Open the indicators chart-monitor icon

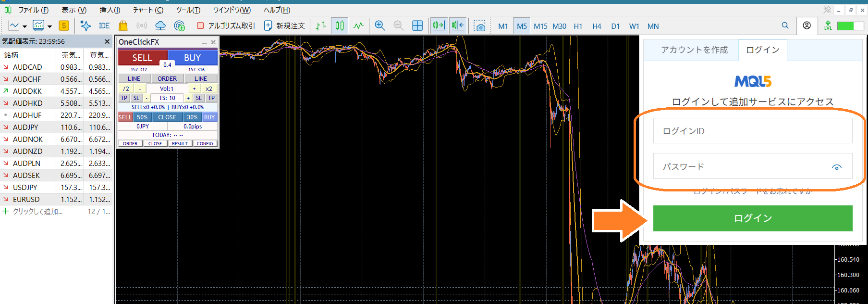(x=38, y=26)
